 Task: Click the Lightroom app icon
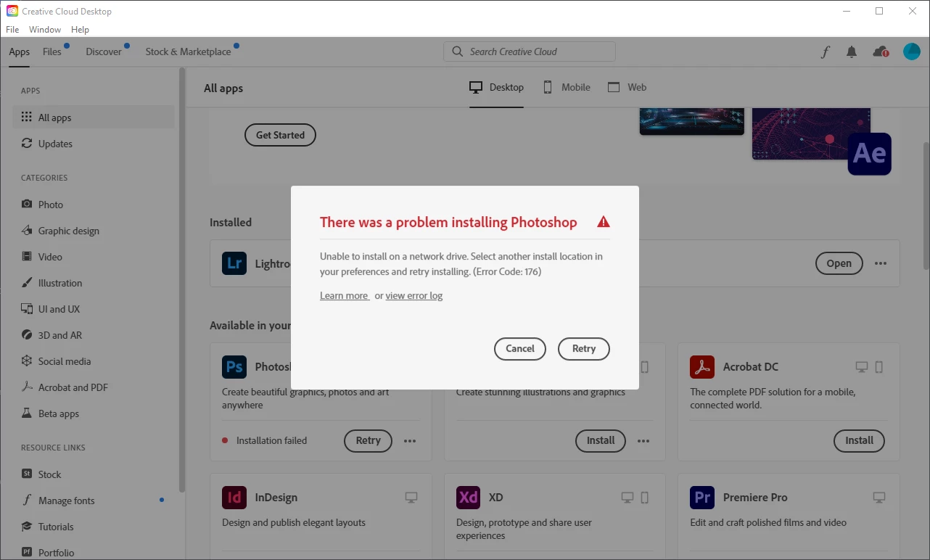(234, 263)
